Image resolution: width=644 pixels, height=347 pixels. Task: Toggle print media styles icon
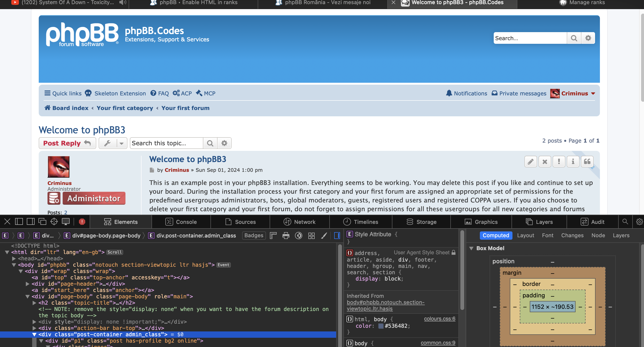click(286, 235)
